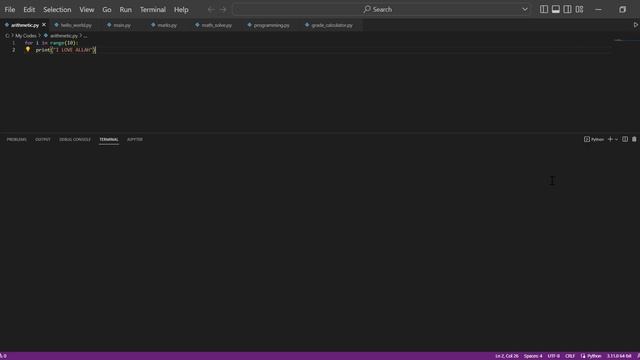Click the lightbulb quick fix icon
The width and height of the screenshot is (640, 360).
pos(28,49)
